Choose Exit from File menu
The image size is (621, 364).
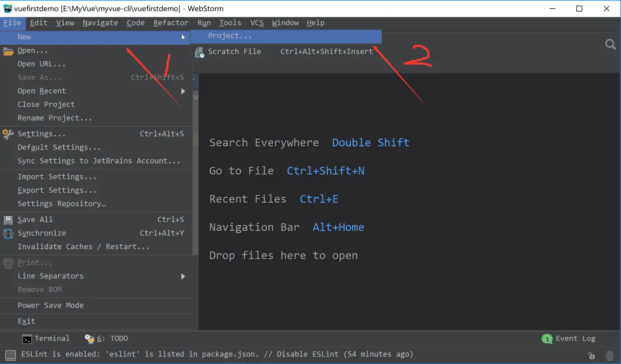[x=96, y=321]
